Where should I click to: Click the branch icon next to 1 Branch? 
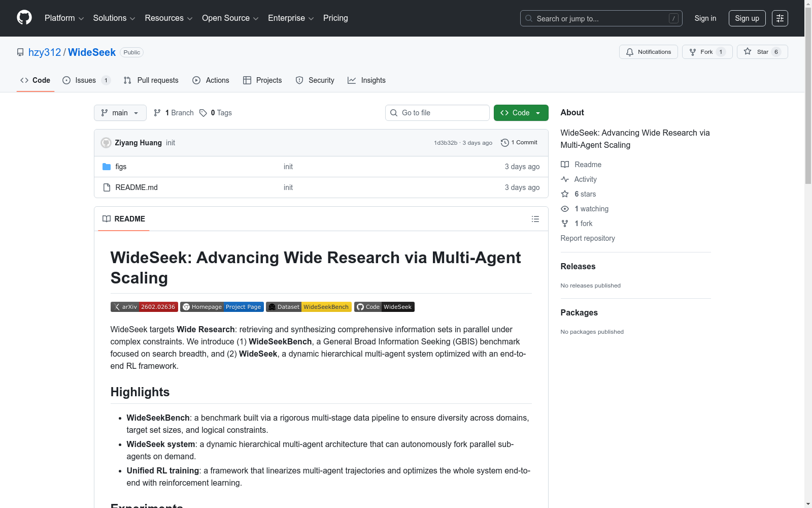click(157, 113)
